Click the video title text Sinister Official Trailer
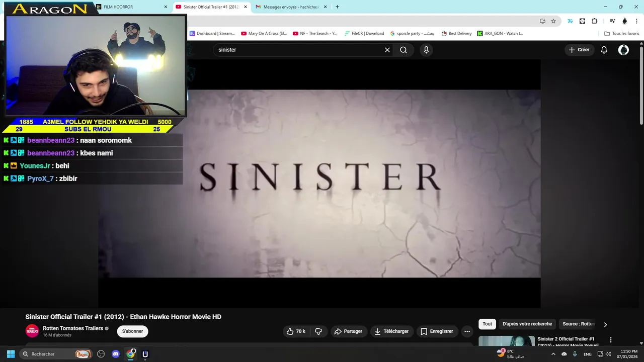Image resolution: width=644 pixels, height=362 pixels. 123,317
